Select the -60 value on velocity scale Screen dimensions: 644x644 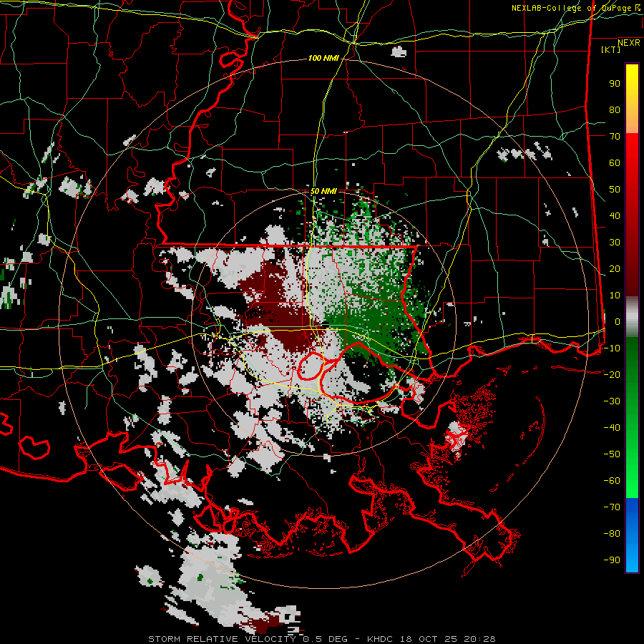point(612,481)
